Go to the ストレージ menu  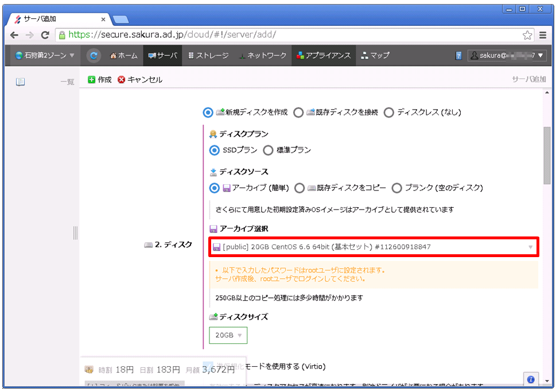tap(208, 56)
